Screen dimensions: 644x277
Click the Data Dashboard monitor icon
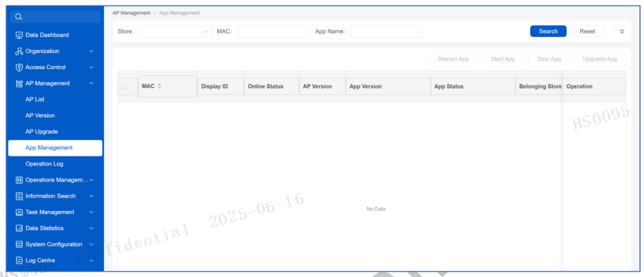(19, 35)
